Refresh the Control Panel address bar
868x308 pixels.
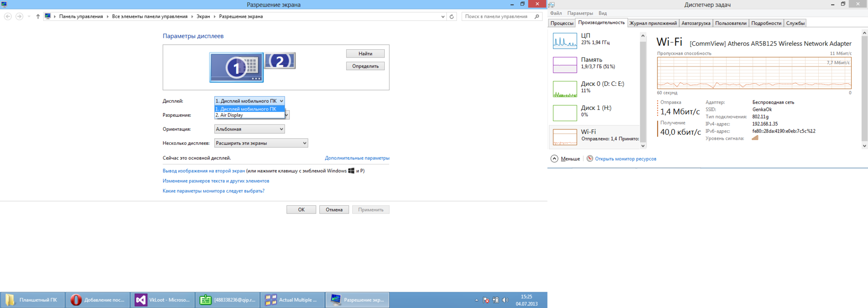pyautogui.click(x=452, y=16)
